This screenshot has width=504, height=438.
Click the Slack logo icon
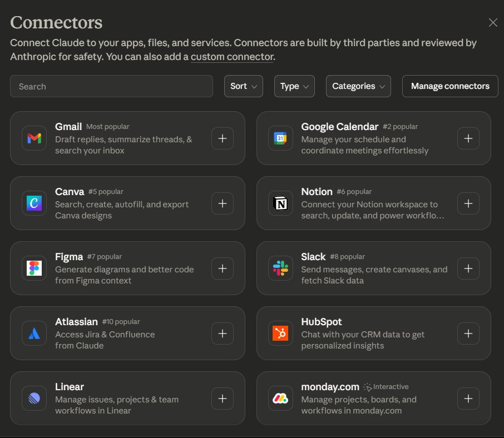[x=280, y=268]
